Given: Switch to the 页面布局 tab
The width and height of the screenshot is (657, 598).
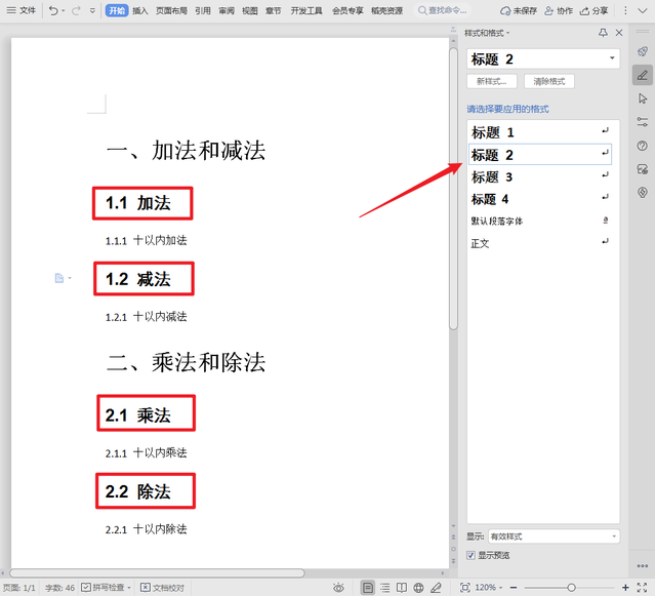Looking at the screenshot, I should pyautogui.click(x=171, y=11).
